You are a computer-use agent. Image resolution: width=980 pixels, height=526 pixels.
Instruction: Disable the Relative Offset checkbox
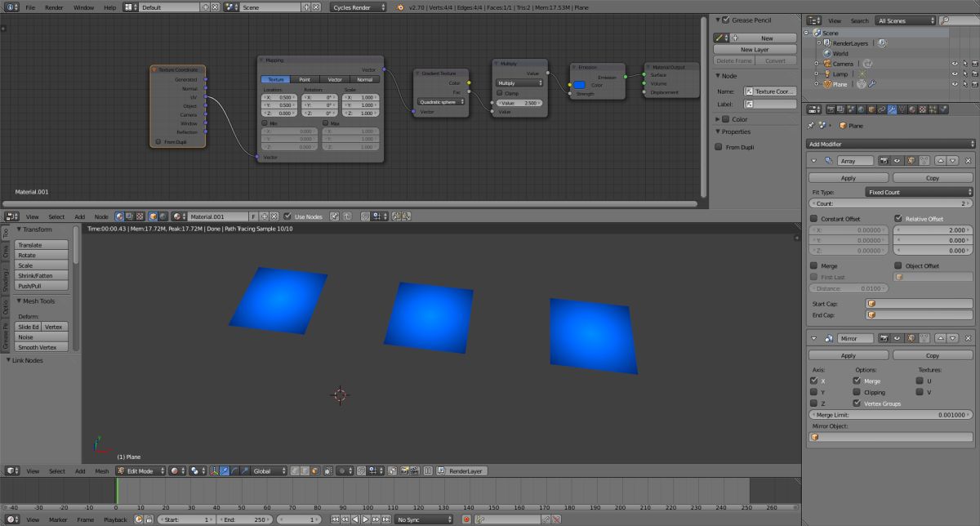(898, 219)
